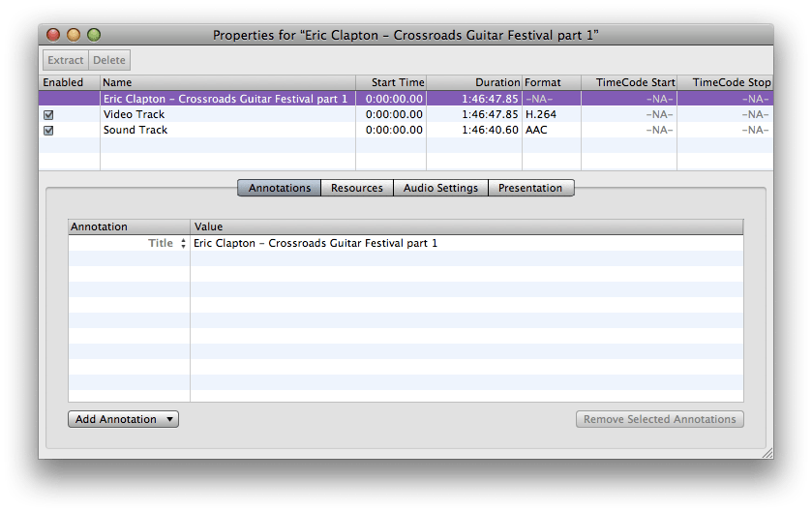Viewport: 812px width, 512px height.
Task: Close the Properties window with red button
Action: click(x=53, y=35)
